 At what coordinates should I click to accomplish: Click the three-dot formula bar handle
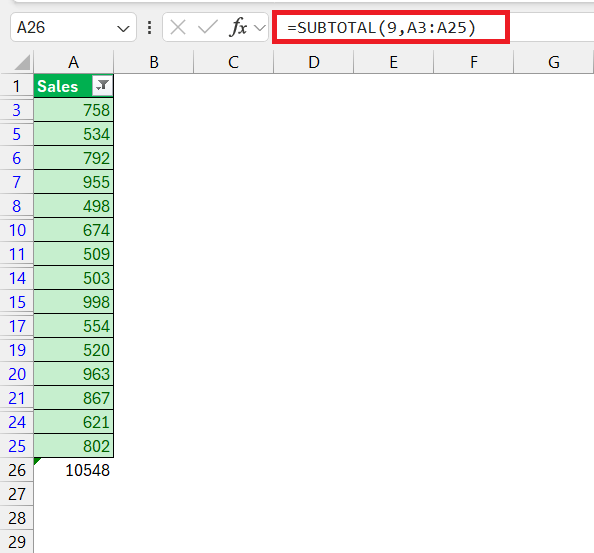click(150, 27)
